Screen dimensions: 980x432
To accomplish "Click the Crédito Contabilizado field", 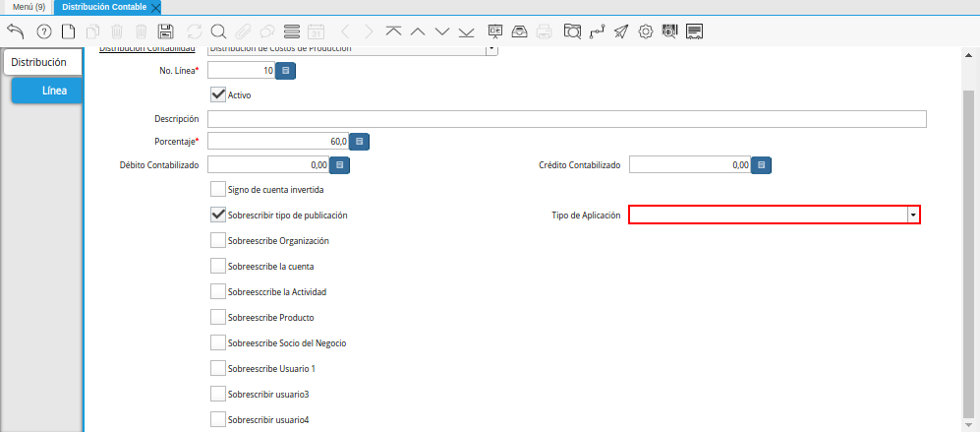I will coord(690,165).
